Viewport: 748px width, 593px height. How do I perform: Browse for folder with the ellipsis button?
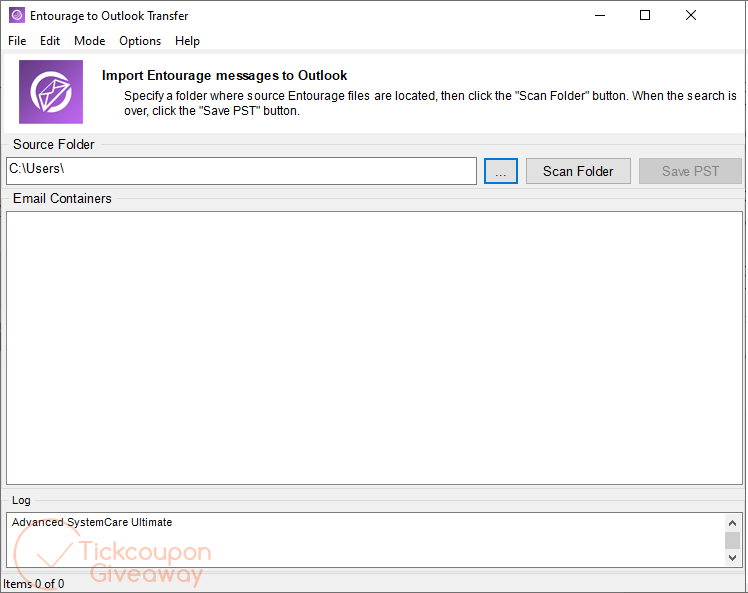500,171
